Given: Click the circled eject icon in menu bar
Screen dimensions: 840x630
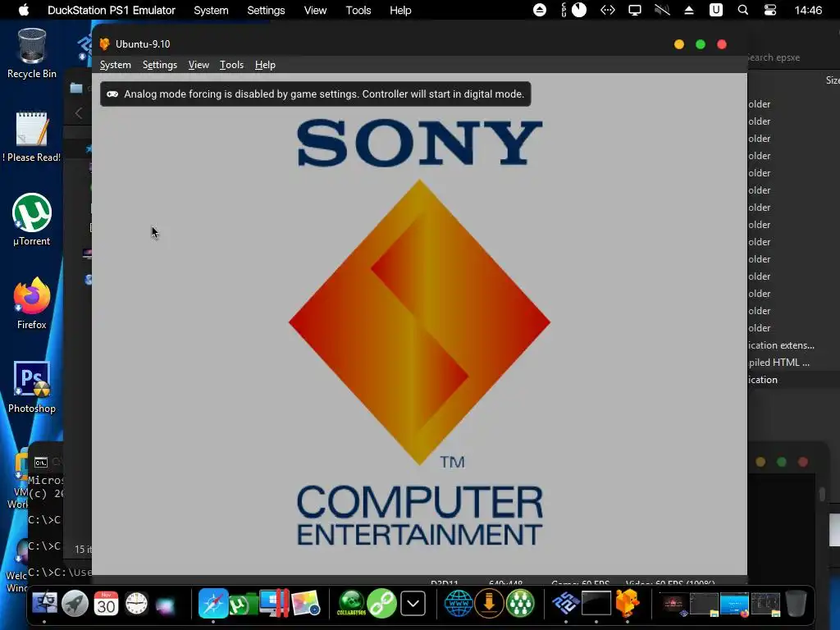Looking at the screenshot, I should pos(540,10).
